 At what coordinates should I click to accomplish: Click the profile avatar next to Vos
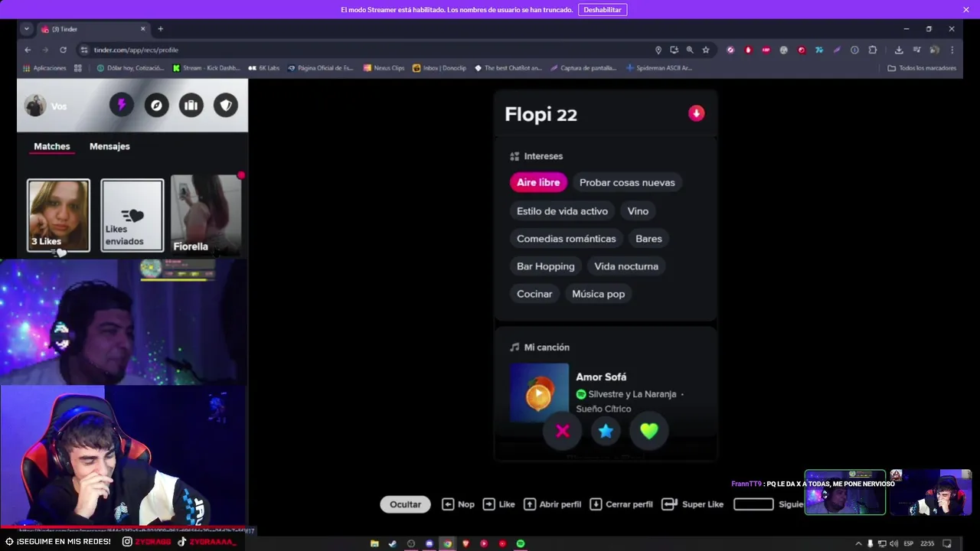click(x=35, y=106)
